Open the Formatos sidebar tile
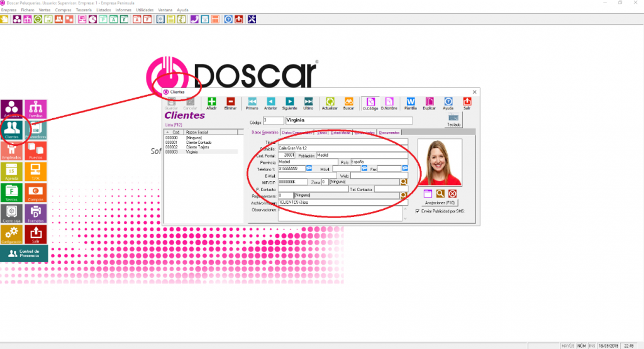 tap(36, 214)
